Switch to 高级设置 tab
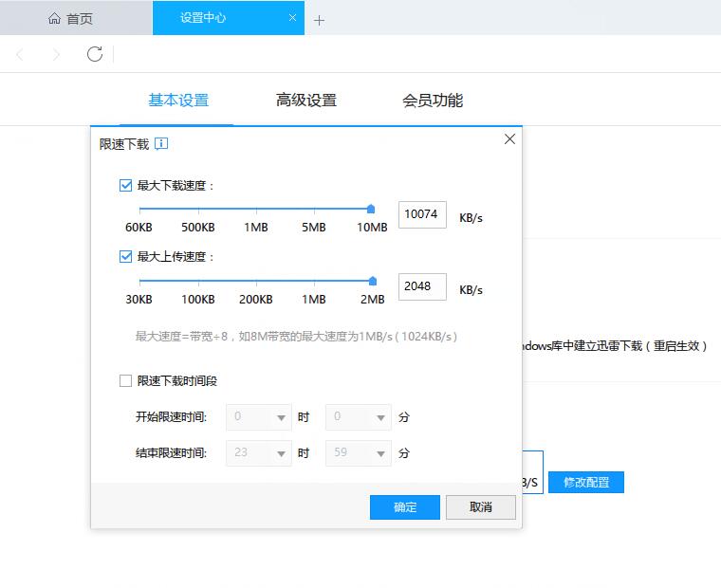This screenshot has width=721, height=588. click(x=306, y=101)
